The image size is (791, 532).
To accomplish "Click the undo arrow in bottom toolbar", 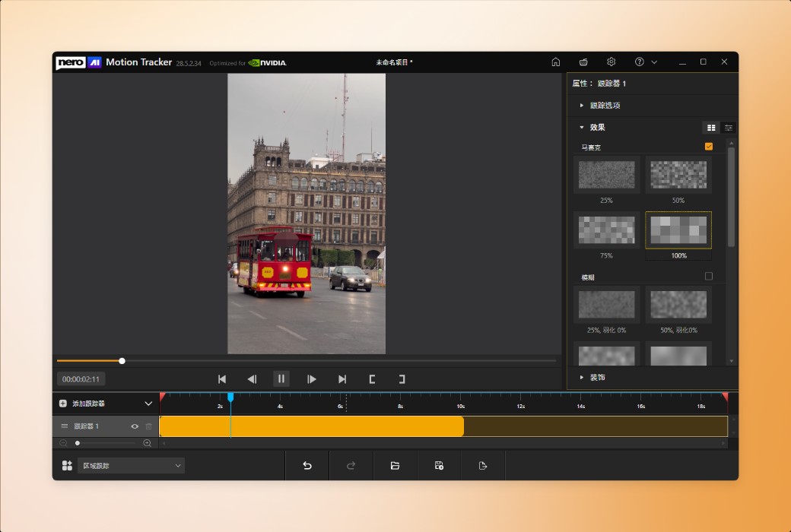I will tap(307, 465).
